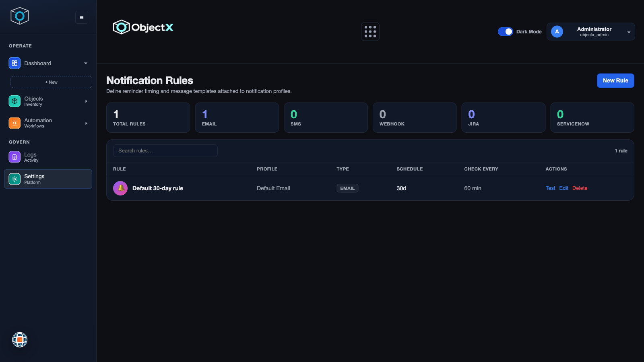
Task: Go to Automation Workflows section
Action: click(48, 123)
